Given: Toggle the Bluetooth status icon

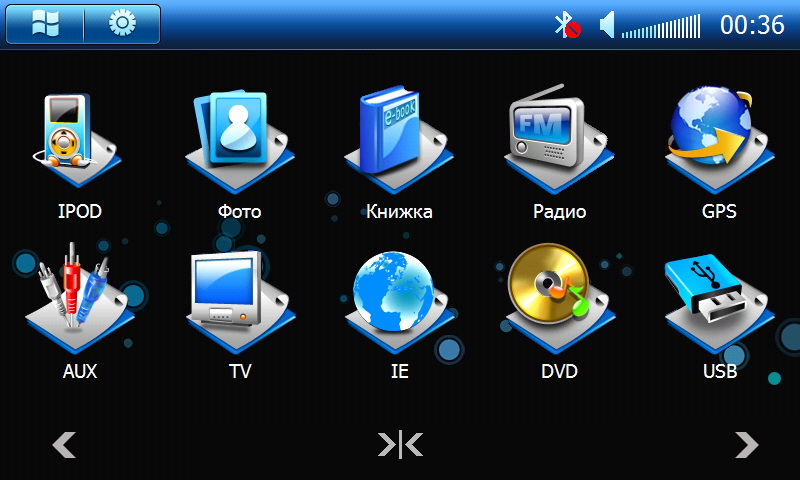Looking at the screenshot, I should 567,25.
